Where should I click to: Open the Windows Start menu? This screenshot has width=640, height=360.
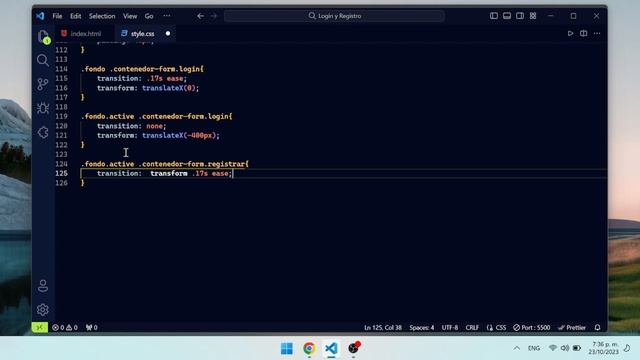click(287, 348)
